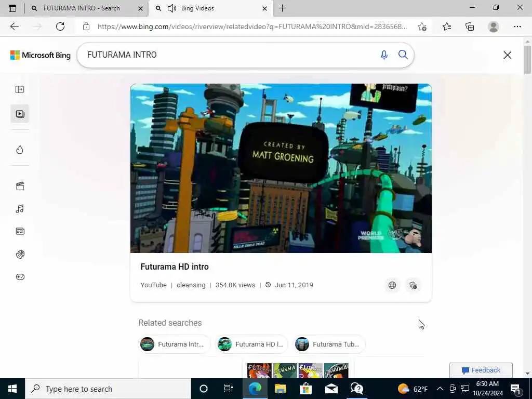Open sports videos ball icon
The width and height of the screenshot is (532, 399).
pos(20,254)
